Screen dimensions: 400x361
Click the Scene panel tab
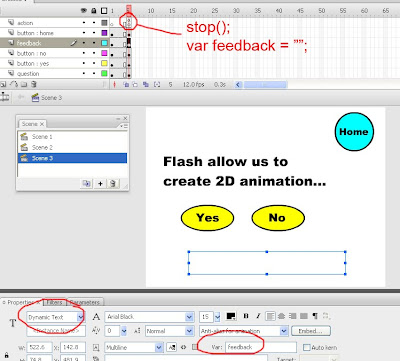(32, 124)
